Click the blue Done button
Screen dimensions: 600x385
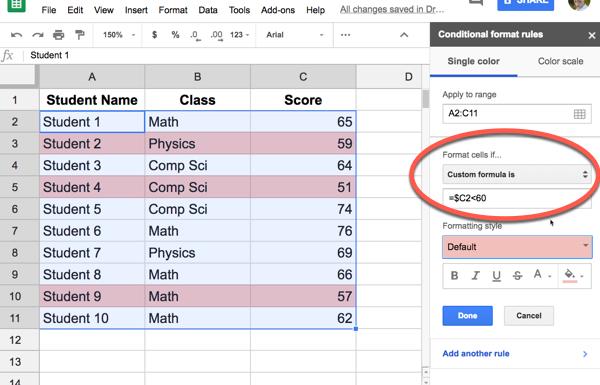467,316
